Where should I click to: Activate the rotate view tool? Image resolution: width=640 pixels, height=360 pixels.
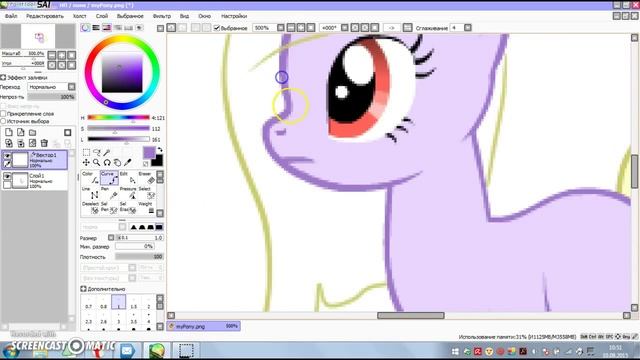point(107,162)
